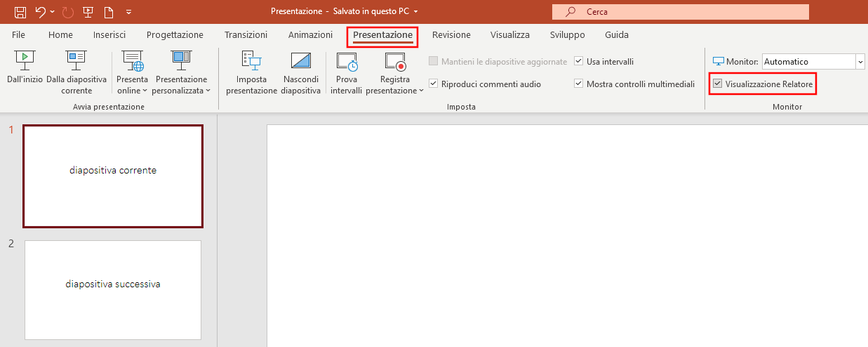This screenshot has width=868, height=347.
Task: Select slide thumbnail 'diapositiva successiva'
Action: click(x=113, y=289)
